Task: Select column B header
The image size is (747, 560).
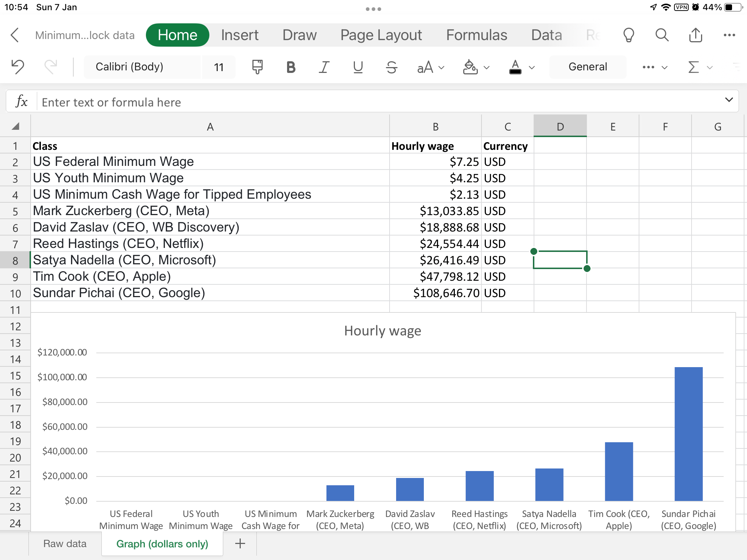Action: pos(436,127)
